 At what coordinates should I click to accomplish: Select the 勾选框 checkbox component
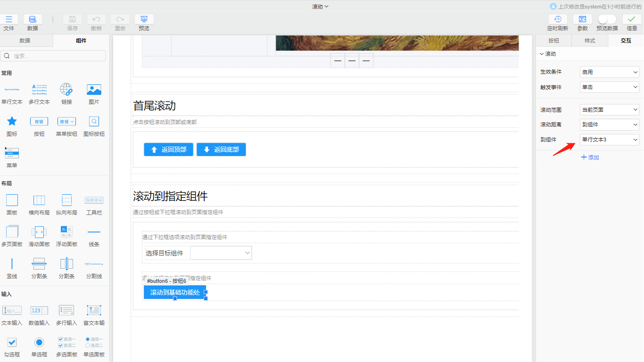coord(12,342)
